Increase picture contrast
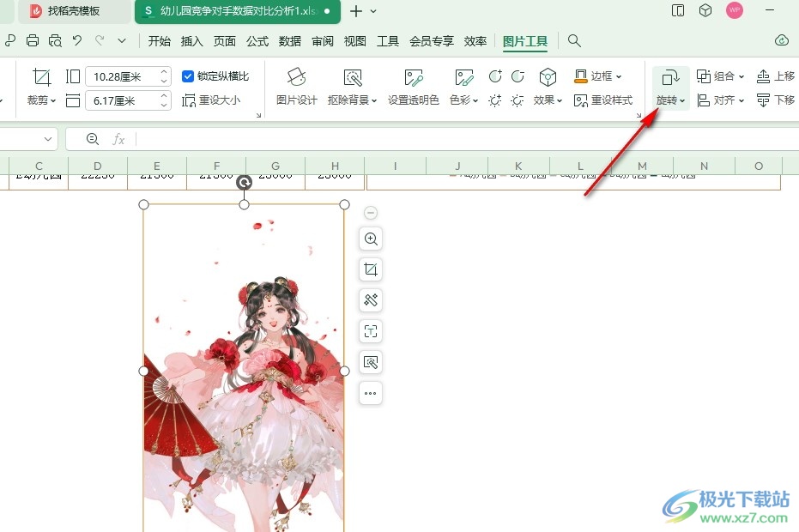The image size is (799, 532). point(495,76)
